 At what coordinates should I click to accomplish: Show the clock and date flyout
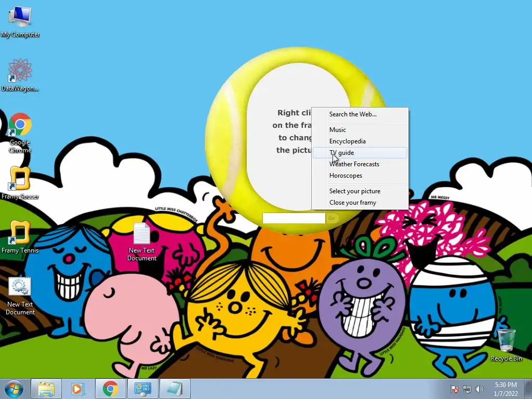[x=506, y=389]
